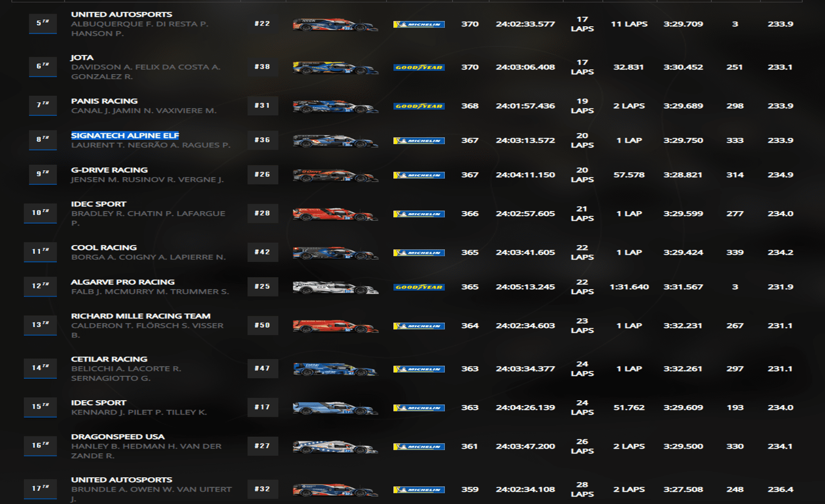
Task: Select the 17th position badge
Action: (40, 489)
